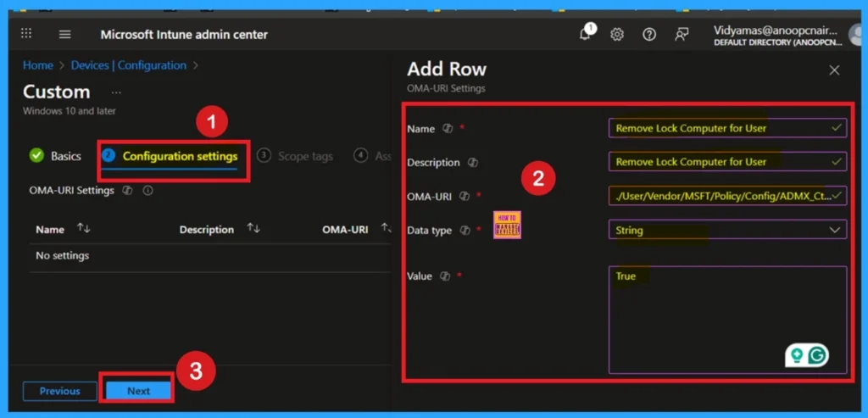Click the icon beside Description label
Screen dimensions: 868x418
[472, 163]
